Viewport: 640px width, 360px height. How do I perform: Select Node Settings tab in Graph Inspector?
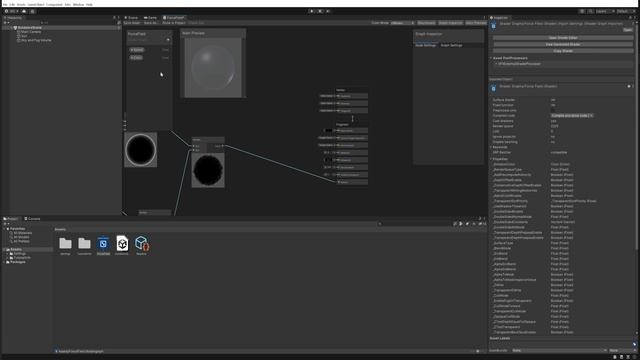point(426,45)
